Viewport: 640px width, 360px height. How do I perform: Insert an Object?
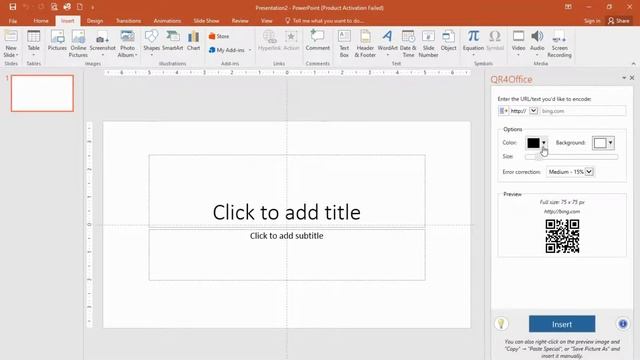pos(449,41)
